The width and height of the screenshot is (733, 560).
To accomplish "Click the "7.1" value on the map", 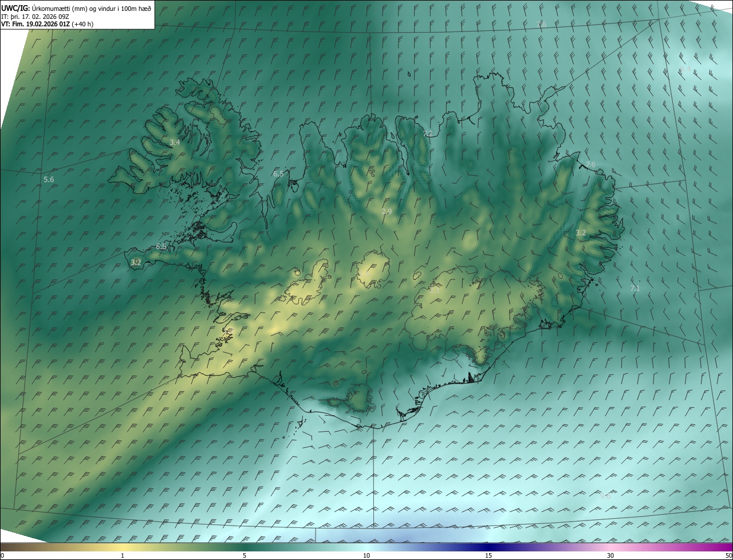I will (635, 288).
